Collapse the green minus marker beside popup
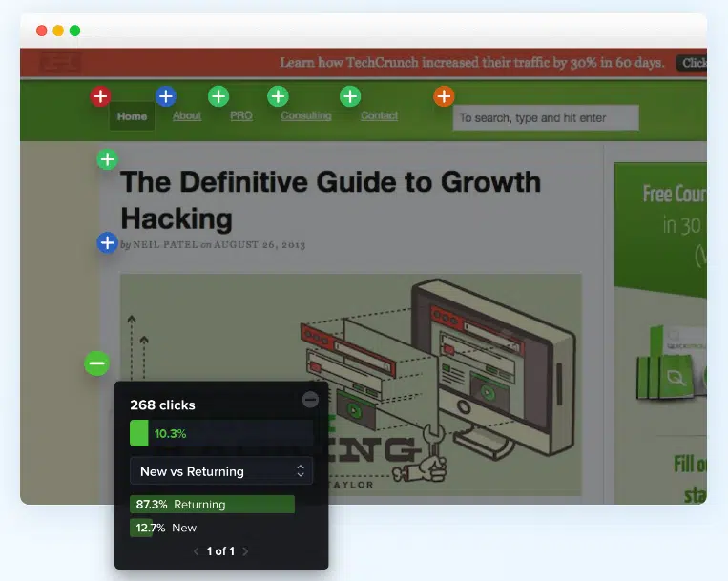Viewport: 728px width, 581px height. click(x=96, y=363)
